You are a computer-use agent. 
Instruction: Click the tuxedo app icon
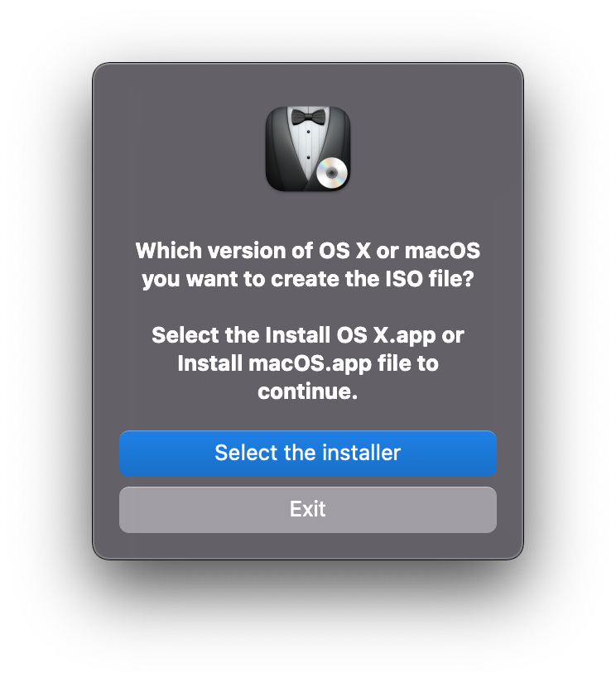[308, 149]
